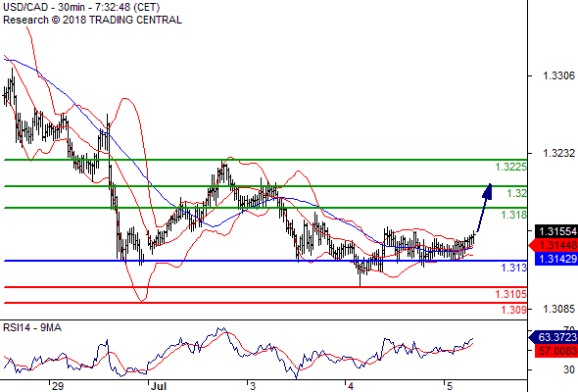Click the green 1.318 resistance label

pyautogui.click(x=514, y=215)
